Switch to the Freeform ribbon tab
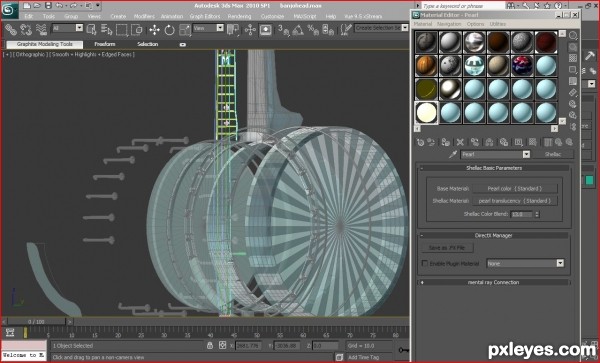This screenshot has width=600, height=363. click(104, 44)
